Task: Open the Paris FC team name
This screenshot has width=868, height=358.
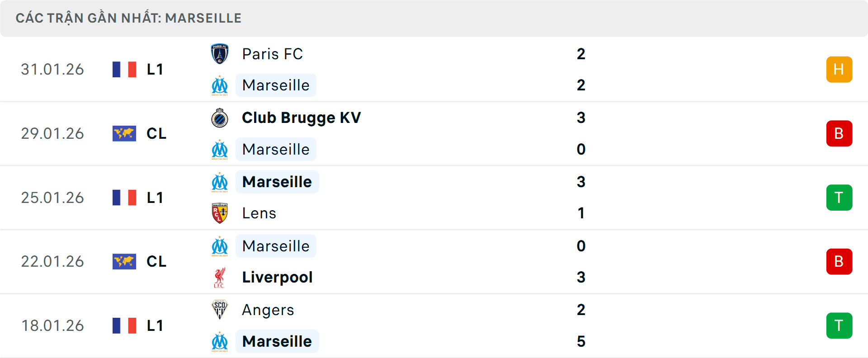Action: [x=272, y=54]
